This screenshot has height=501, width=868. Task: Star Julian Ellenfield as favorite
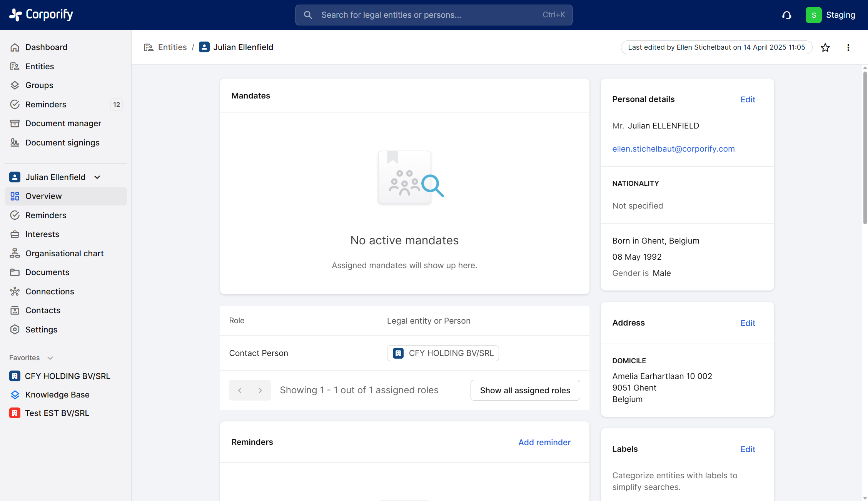click(x=825, y=47)
